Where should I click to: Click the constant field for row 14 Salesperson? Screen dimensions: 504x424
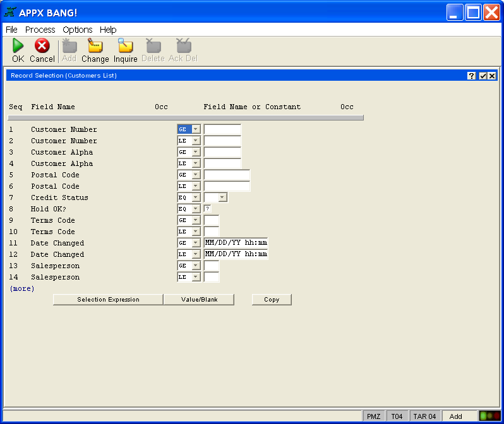pos(212,277)
